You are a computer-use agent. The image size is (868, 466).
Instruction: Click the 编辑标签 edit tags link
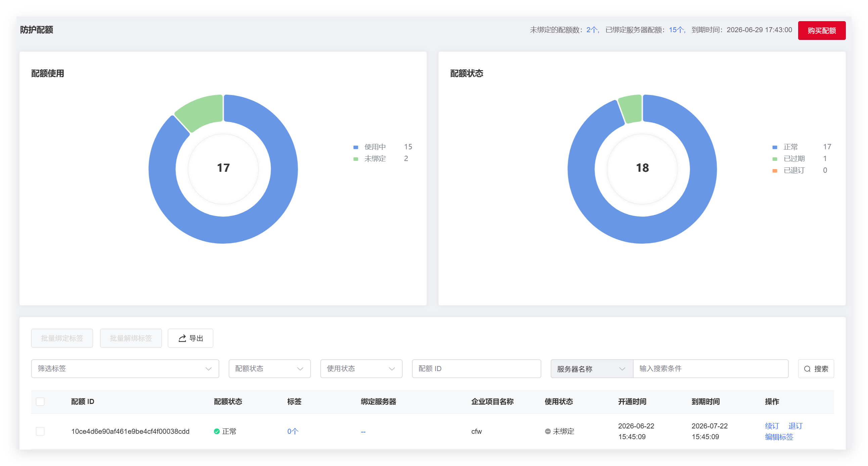point(779,437)
